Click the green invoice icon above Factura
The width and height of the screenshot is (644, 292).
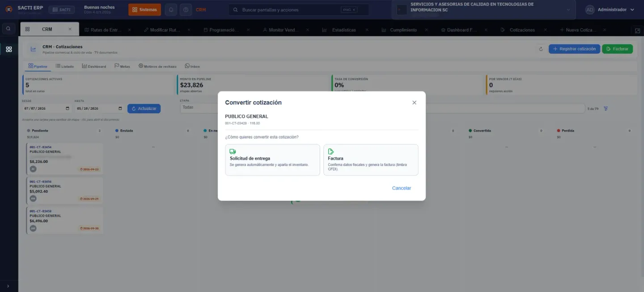[331, 151]
